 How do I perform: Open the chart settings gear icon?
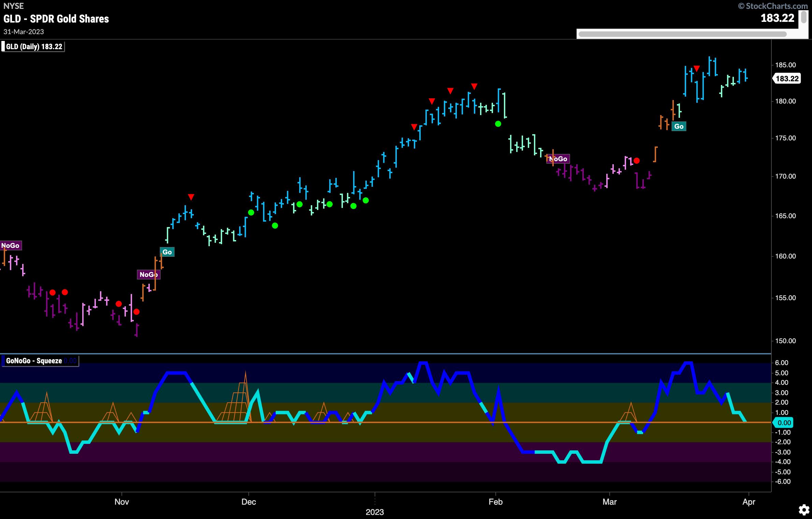pos(804,510)
